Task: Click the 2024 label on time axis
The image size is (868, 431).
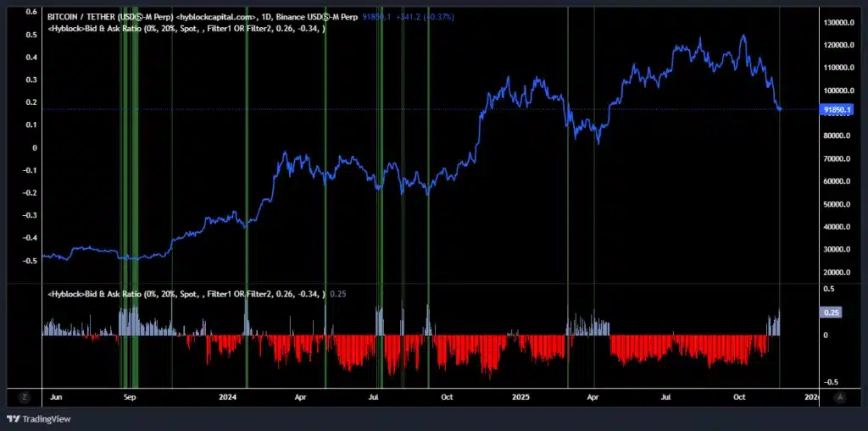Action: (227, 396)
